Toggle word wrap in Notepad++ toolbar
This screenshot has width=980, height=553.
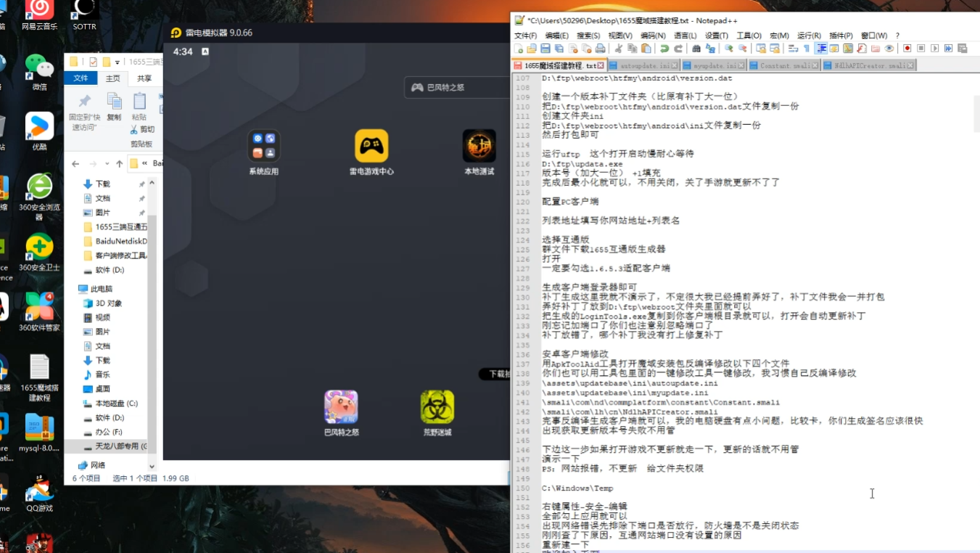[x=794, y=49]
